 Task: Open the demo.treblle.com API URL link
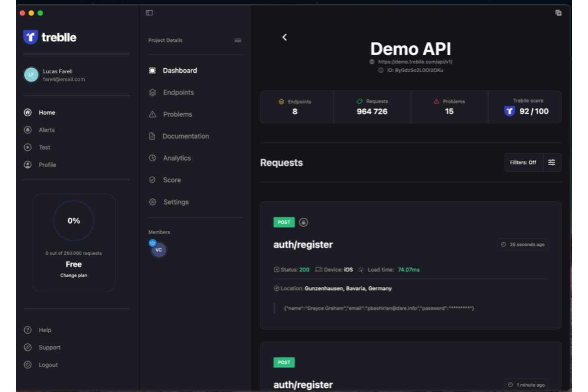(x=415, y=62)
